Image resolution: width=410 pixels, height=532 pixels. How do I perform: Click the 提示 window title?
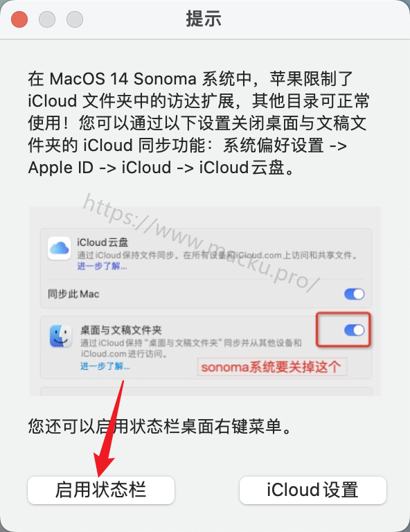click(204, 19)
